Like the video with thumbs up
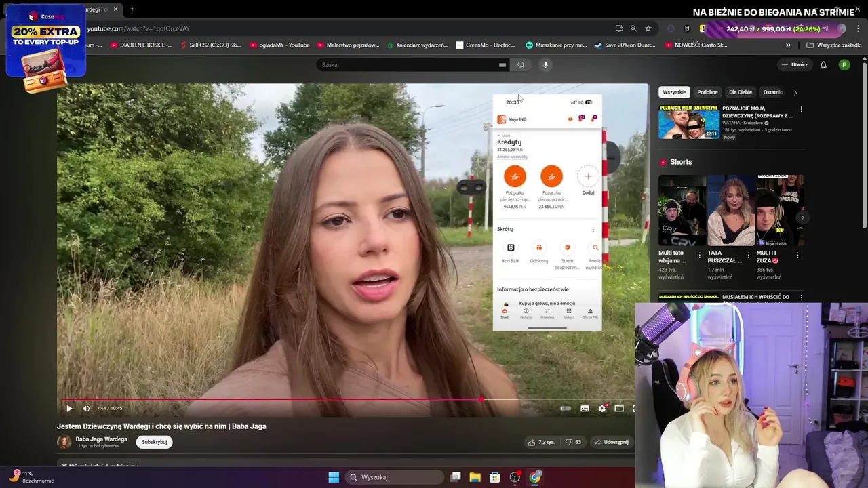This screenshot has width=868, height=488. [x=542, y=442]
